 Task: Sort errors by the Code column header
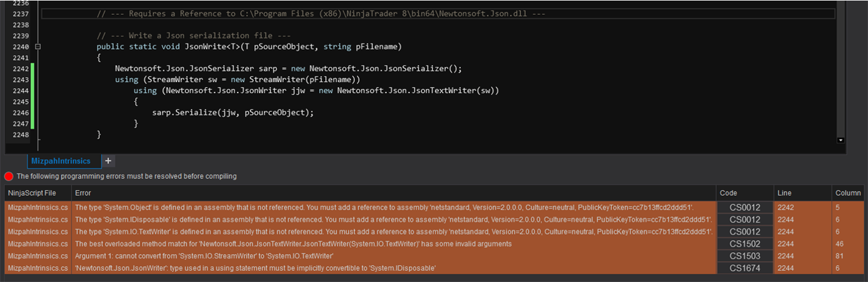[745, 193]
